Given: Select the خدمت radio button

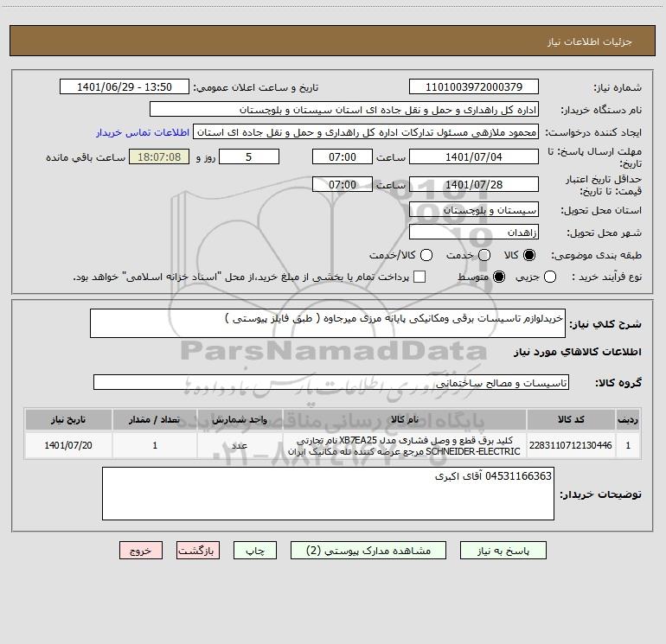Looking at the screenshot, I should coord(484,255).
